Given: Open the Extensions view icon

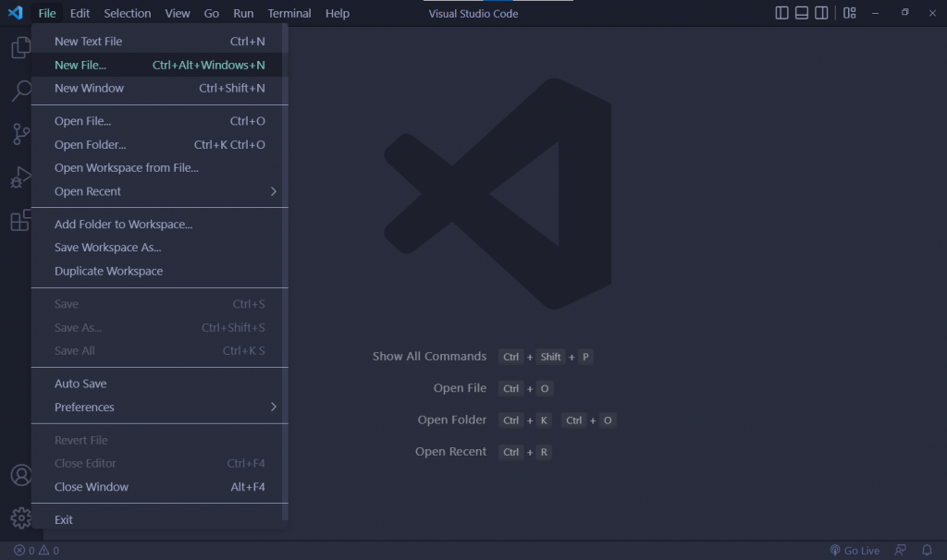Looking at the screenshot, I should tap(20, 220).
